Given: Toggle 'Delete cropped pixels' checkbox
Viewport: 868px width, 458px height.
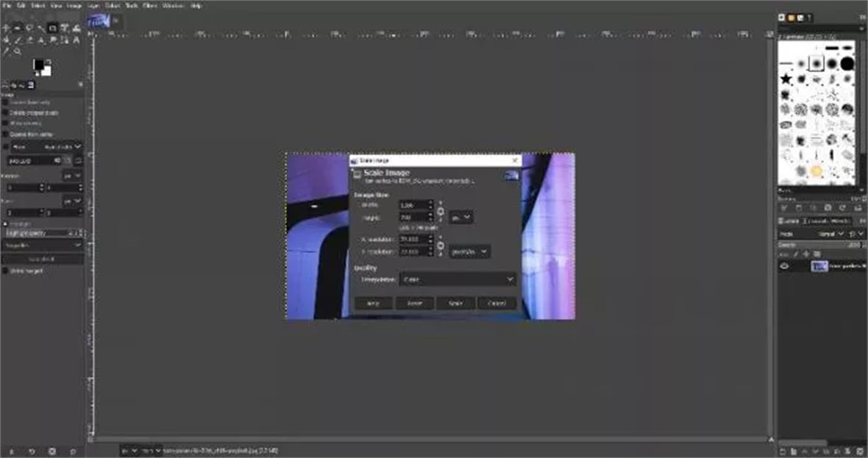Looking at the screenshot, I should click(5, 112).
